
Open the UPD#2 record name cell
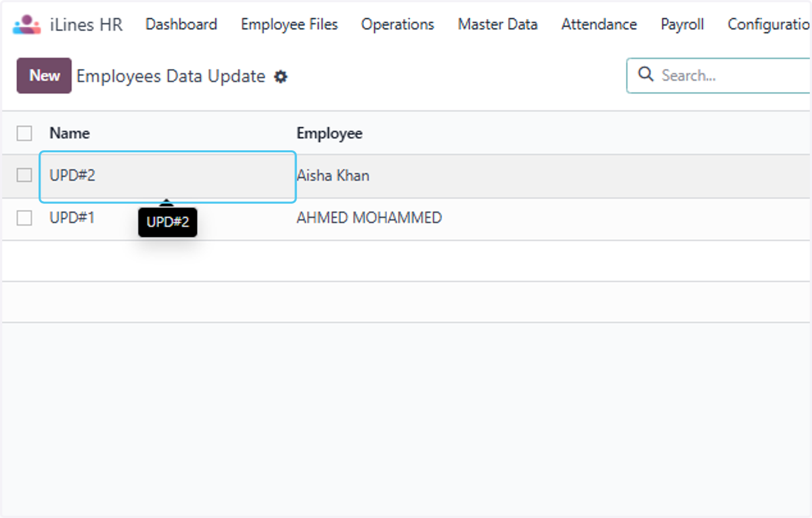pyautogui.click(x=168, y=176)
